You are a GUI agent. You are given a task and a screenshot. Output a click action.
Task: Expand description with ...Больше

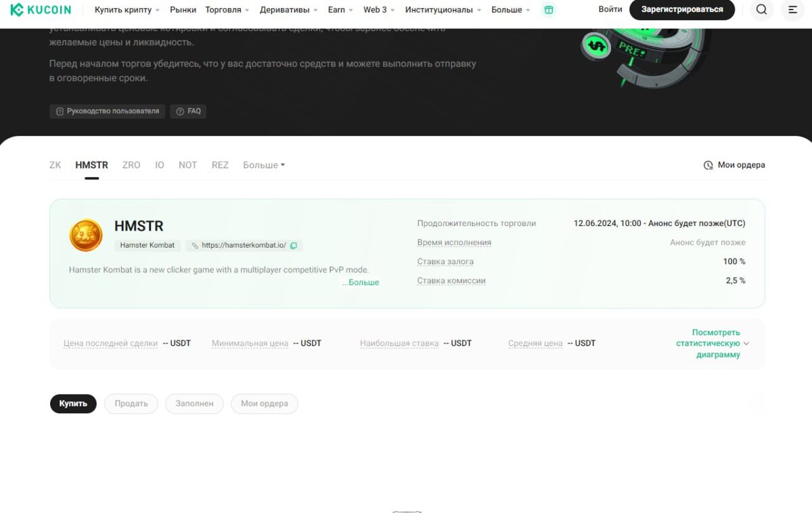coord(360,282)
